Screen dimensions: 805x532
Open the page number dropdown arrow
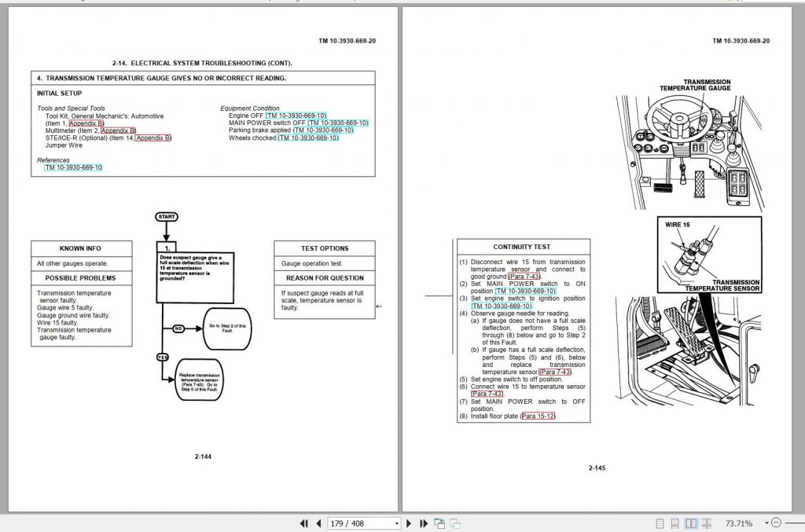tap(396, 523)
